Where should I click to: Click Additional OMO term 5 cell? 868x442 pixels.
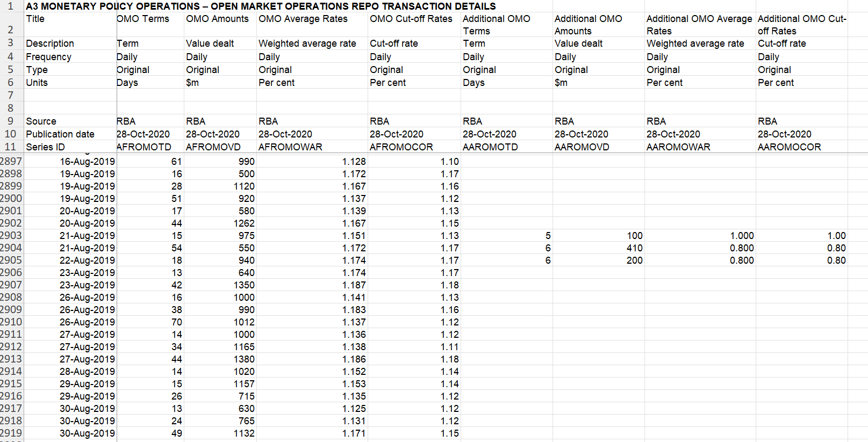(x=507, y=235)
